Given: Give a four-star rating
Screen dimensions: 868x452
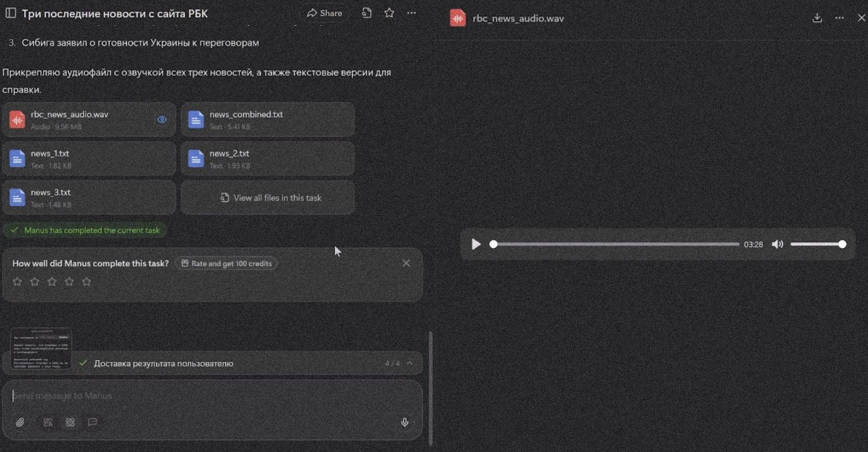Looking at the screenshot, I should 69,281.
